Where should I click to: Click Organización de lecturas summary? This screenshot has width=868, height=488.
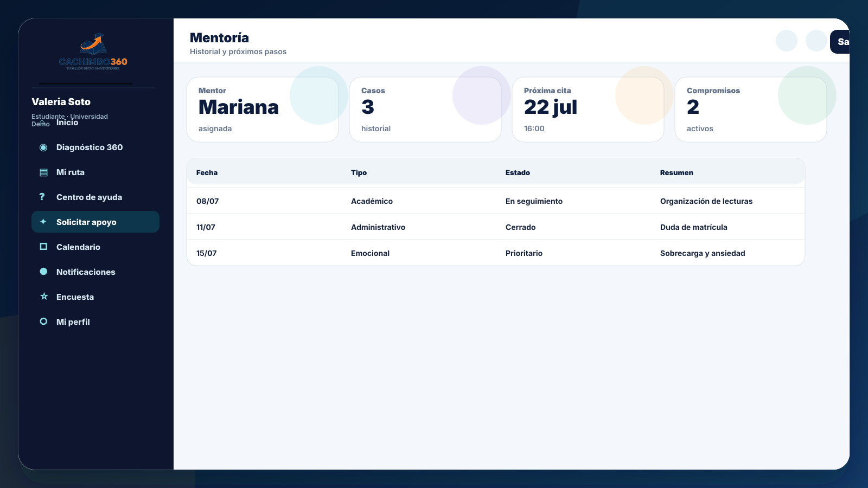(706, 201)
